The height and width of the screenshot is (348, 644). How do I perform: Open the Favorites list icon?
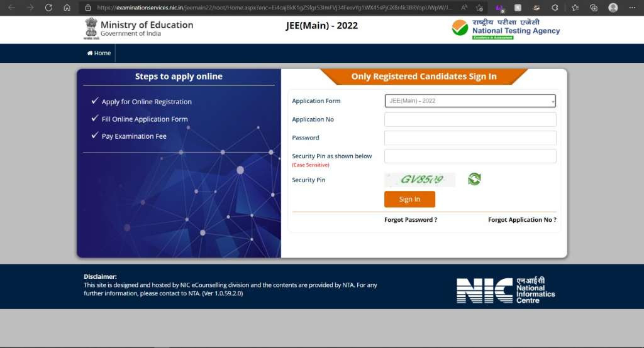pos(575,8)
